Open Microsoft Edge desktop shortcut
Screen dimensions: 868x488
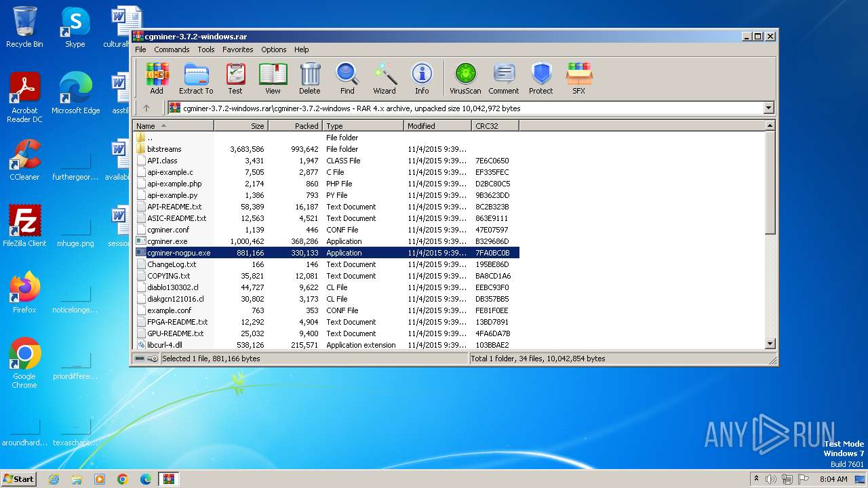[75, 94]
